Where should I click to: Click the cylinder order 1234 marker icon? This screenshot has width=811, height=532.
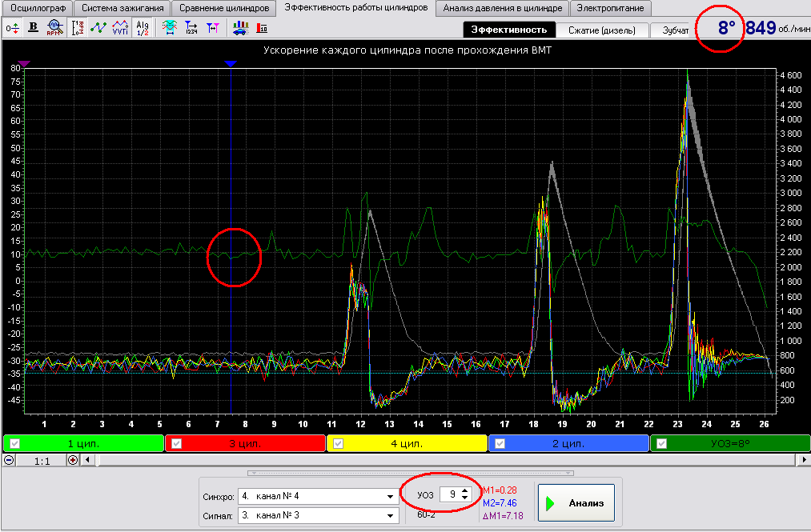(191, 28)
